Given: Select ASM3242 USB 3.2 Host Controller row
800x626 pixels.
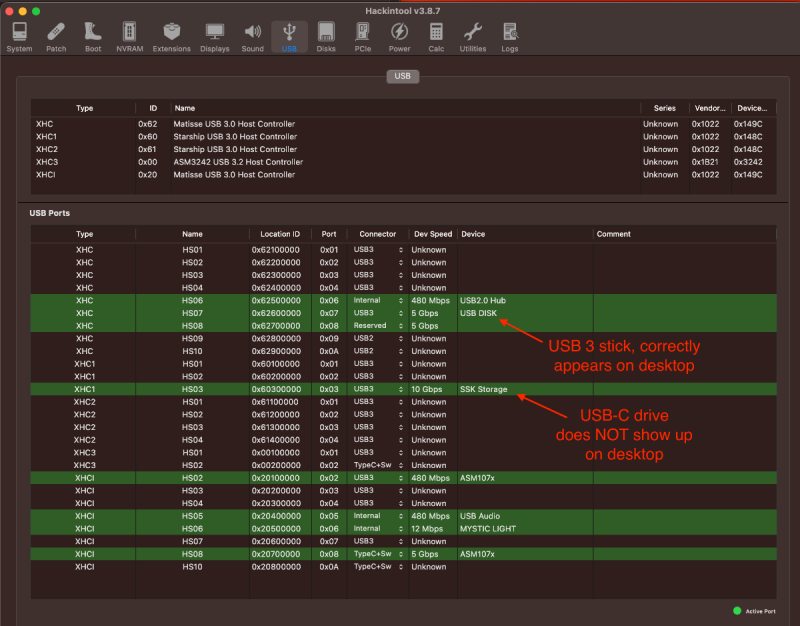Looking at the screenshot, I should click(238, 162).
